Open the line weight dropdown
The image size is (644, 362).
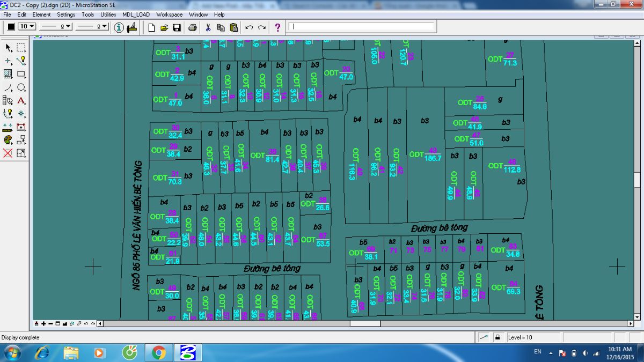92,26
